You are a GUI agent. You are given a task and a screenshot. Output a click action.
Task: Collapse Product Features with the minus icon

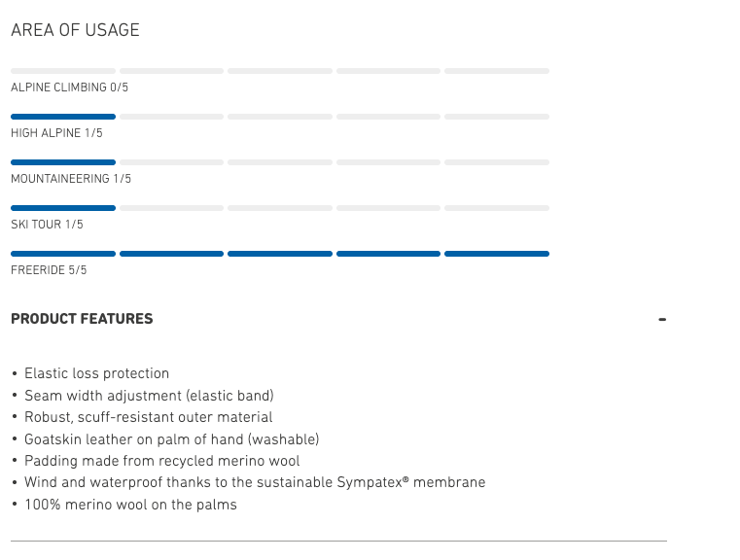[662, 319]
